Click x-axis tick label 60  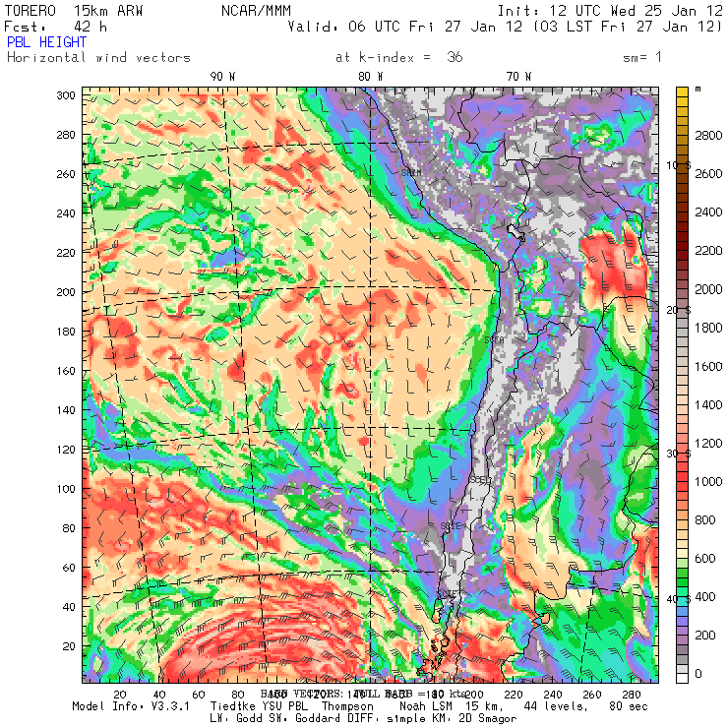pyautogui.click(x=199, y=695)
